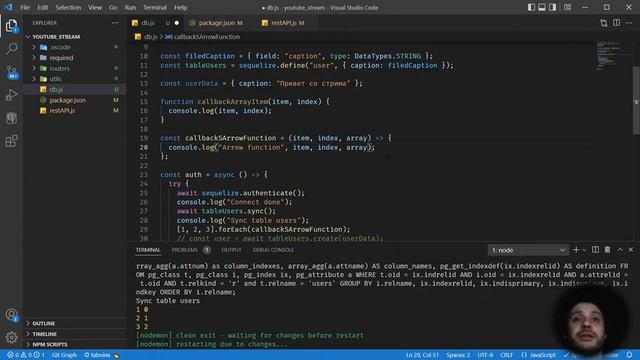Open the Go menu
The width and height of the screenshot is (640, 360).
coord(113,7)
